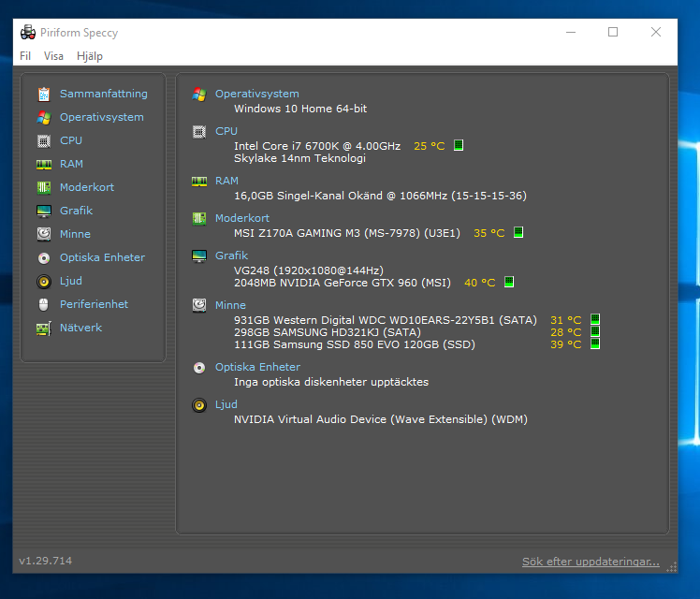Click the window resize grip in status bar corner
700x599 pixels.
click(x=671, y=567)
